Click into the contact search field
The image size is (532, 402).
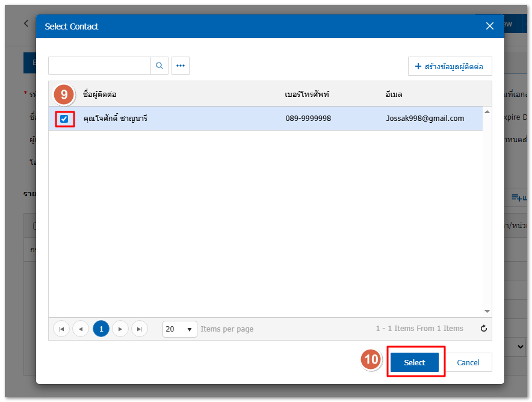click(99, 66)
